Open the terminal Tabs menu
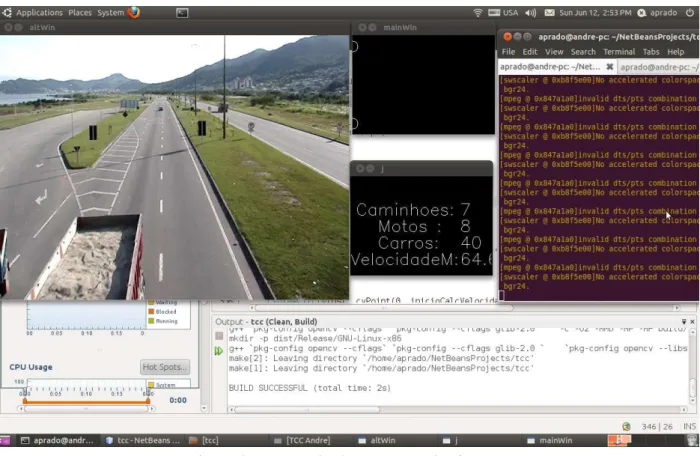Viewport: 700px width, 456px height. tap(651, 52)
